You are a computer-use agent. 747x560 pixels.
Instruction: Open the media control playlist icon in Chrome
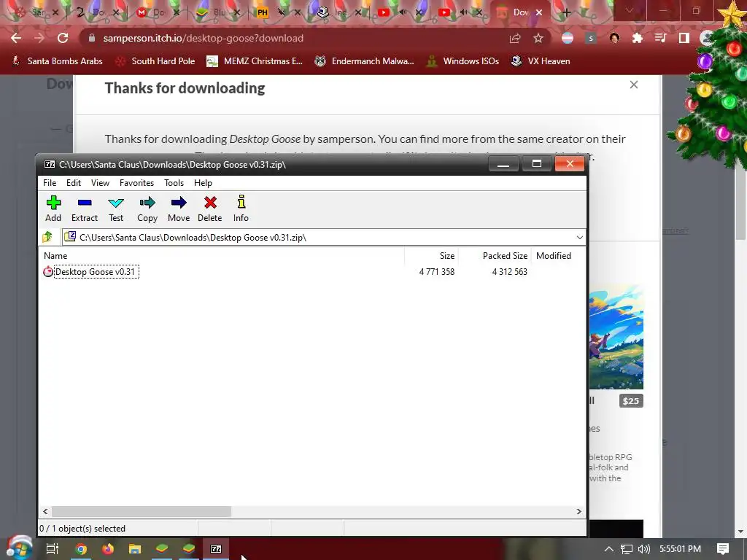click(661, 38)
